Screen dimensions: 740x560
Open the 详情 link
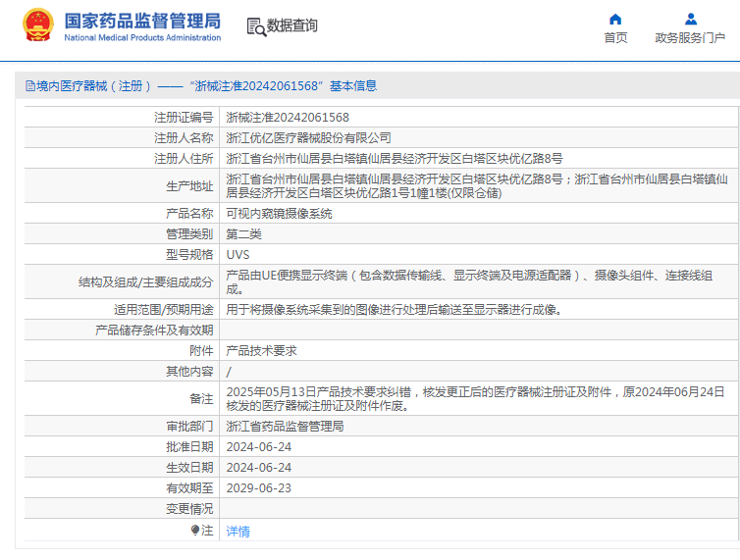(238, 532)
